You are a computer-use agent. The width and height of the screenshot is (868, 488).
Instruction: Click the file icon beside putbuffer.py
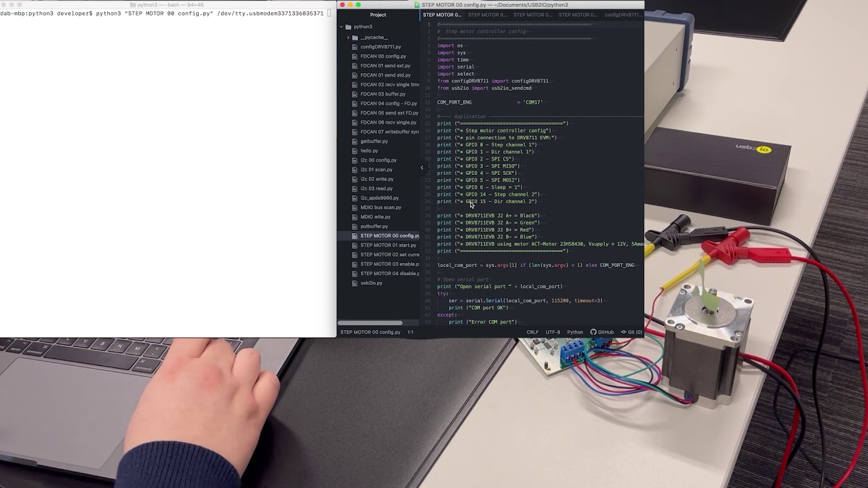pos(355,226)
